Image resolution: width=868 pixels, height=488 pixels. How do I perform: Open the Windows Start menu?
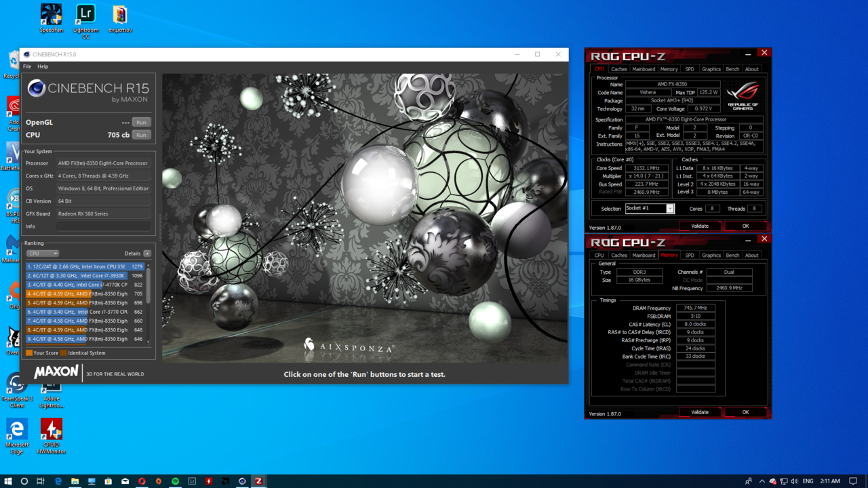[8, 481]
